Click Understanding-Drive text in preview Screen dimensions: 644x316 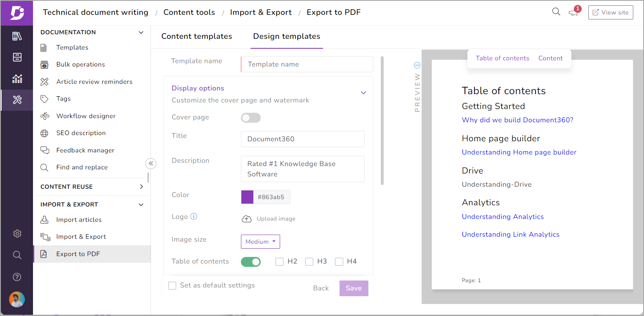pos(497,185)
